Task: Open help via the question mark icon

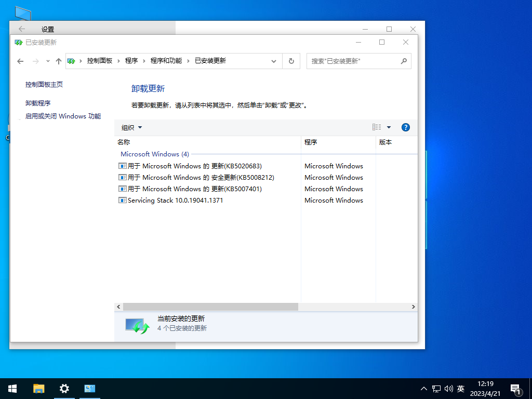Action: (x=405, y=127)
